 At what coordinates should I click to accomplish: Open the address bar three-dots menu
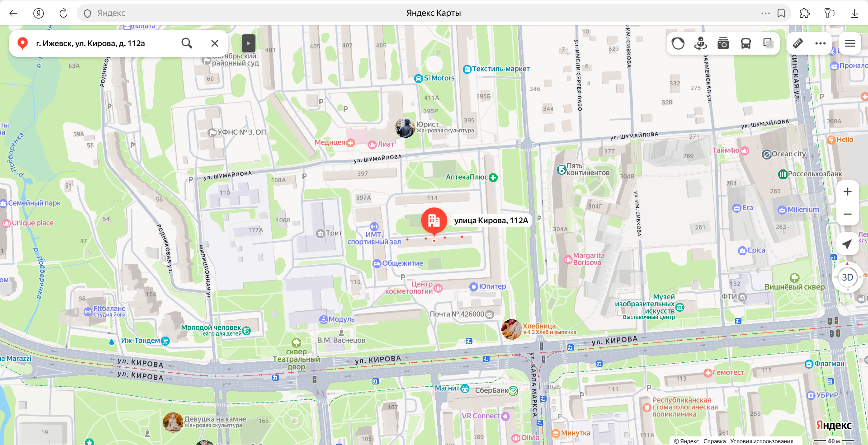765,13
